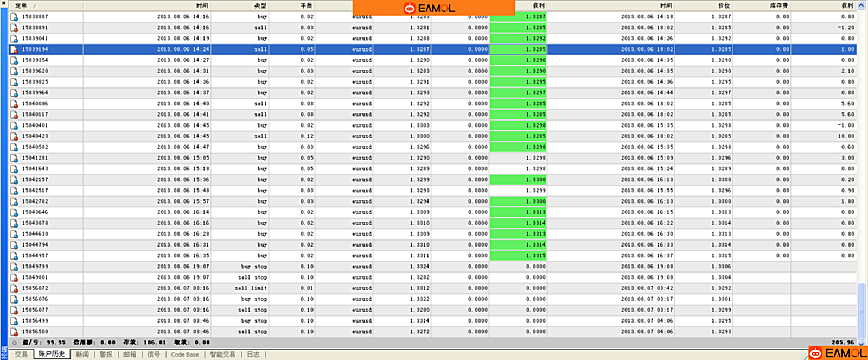Click the balance summary circle icon
The image size is (868, 360).
pos(15,343)
